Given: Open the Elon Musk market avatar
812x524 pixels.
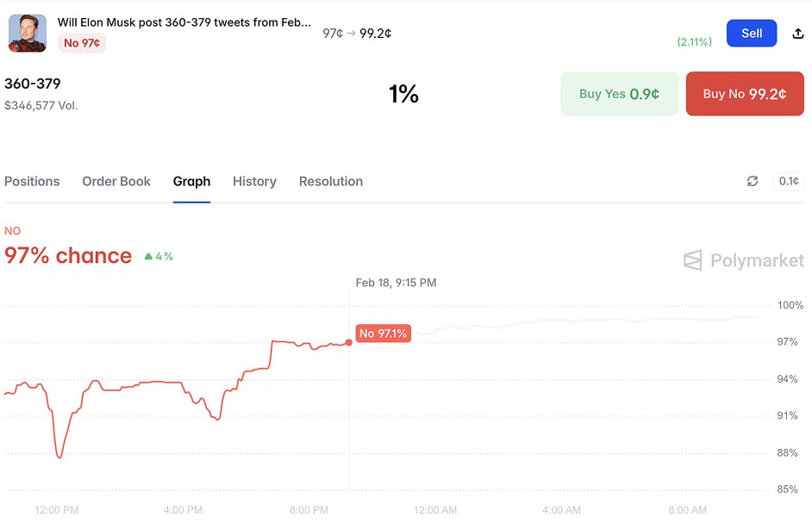Looking at the screenshot, I should point(28,34).
